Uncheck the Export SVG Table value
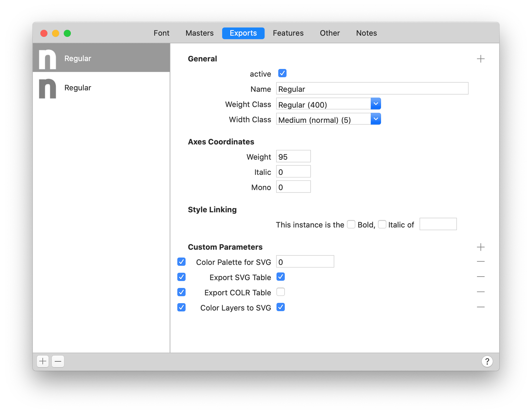 pyautogui.click(x=280, y=277)
